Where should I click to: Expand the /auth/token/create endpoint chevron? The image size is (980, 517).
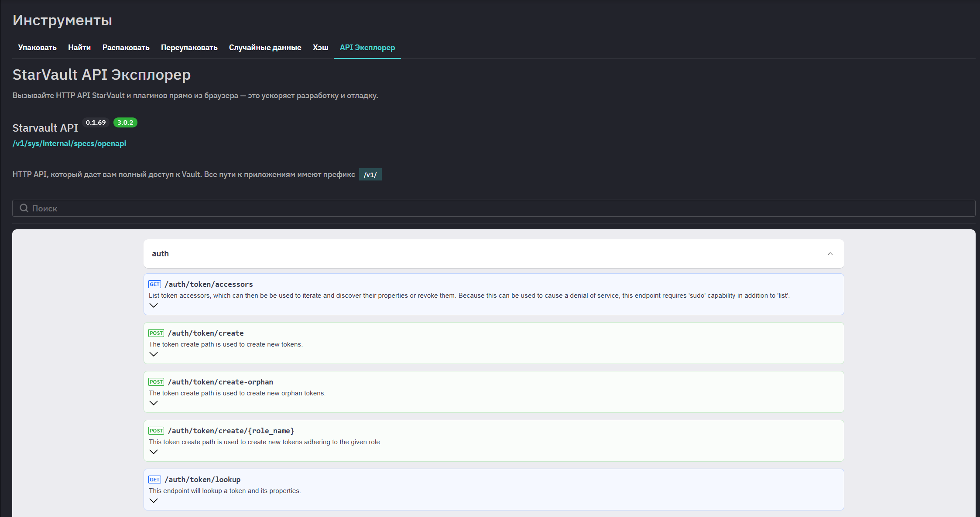[154, 354]
